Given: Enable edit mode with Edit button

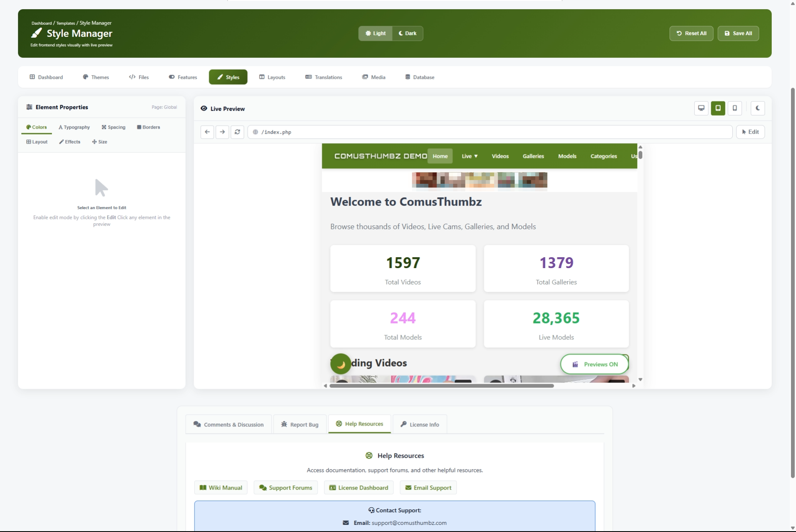Looking at the screenshot, I should pyautogui.click(x=750, y=132).
